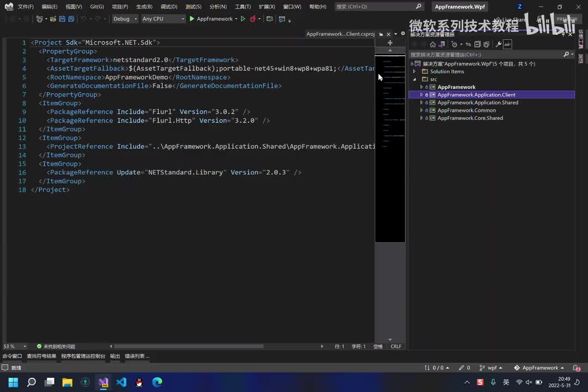Open the Hot Reload options dropdown arrow
This screenshot has width=588, height=392.
point(260,19)
